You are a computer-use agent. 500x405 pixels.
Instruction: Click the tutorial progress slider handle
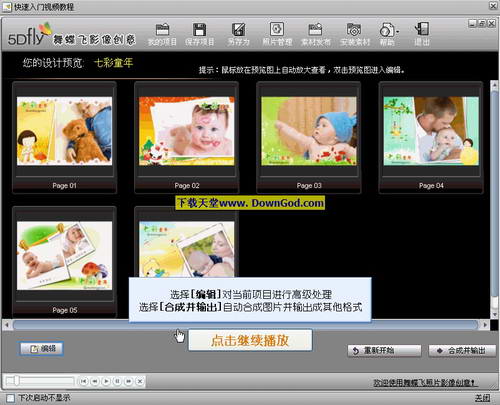pyautogui.click(x=16, y=381)
